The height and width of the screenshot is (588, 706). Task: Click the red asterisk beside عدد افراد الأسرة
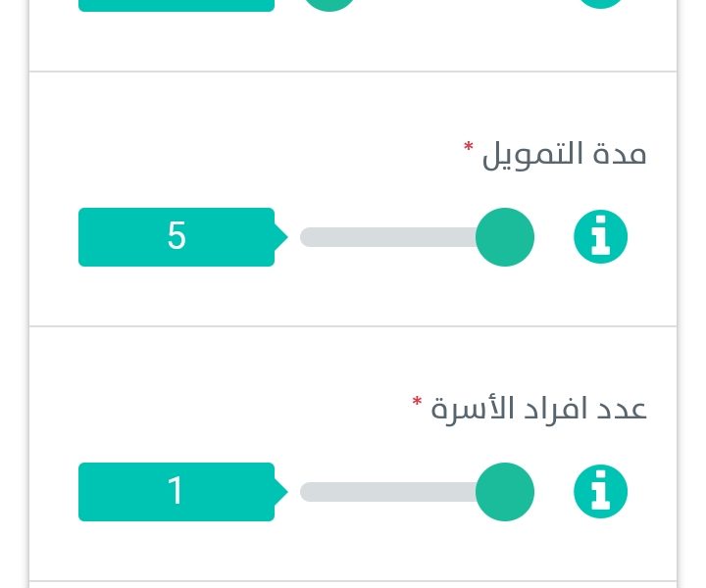pos(417,401)
